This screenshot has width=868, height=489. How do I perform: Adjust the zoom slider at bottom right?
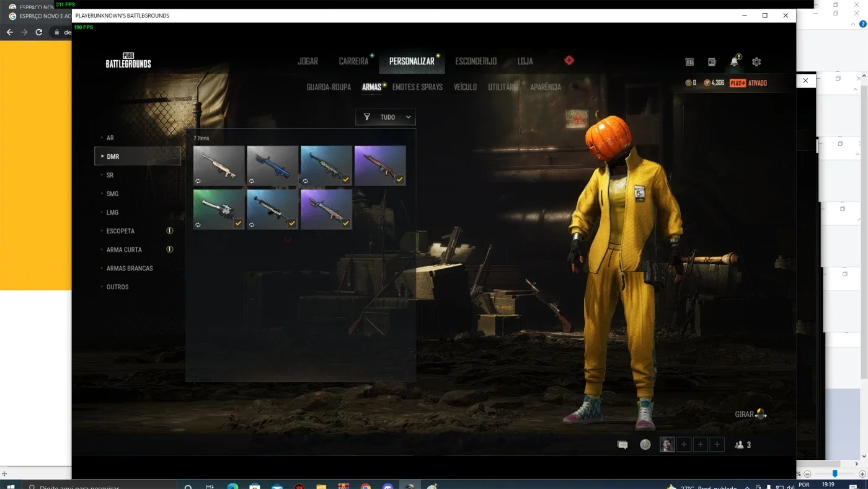point(835,473)
